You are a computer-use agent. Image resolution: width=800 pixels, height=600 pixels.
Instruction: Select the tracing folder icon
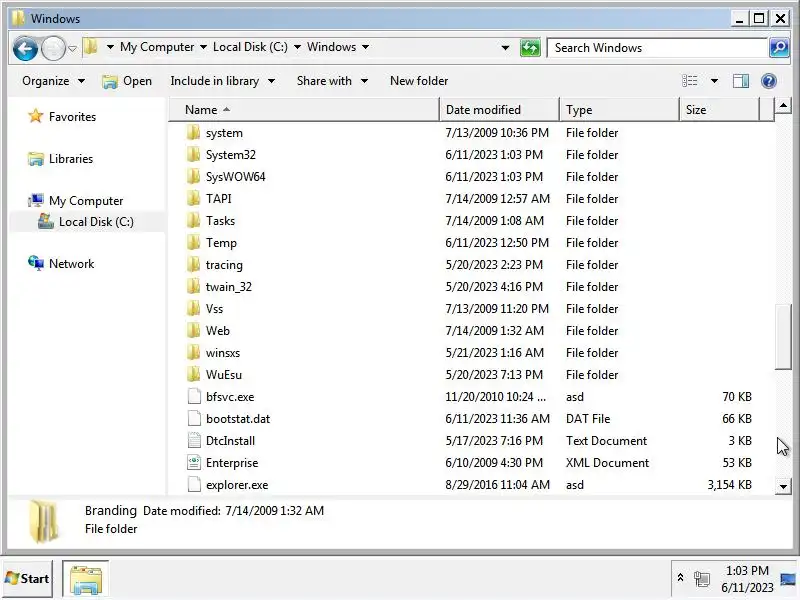[194, 264]
